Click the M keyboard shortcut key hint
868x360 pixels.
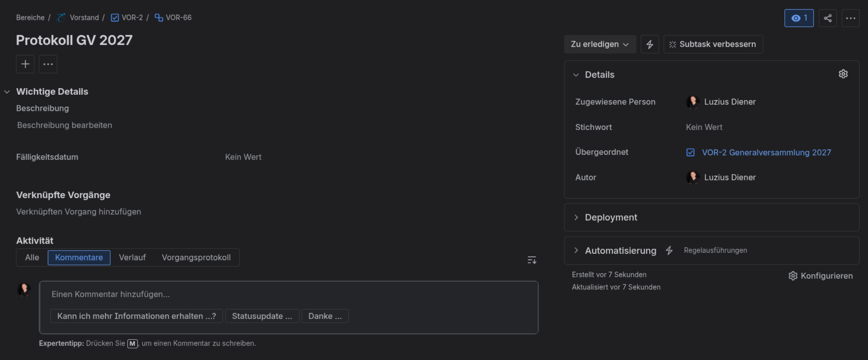click(132, 343)
